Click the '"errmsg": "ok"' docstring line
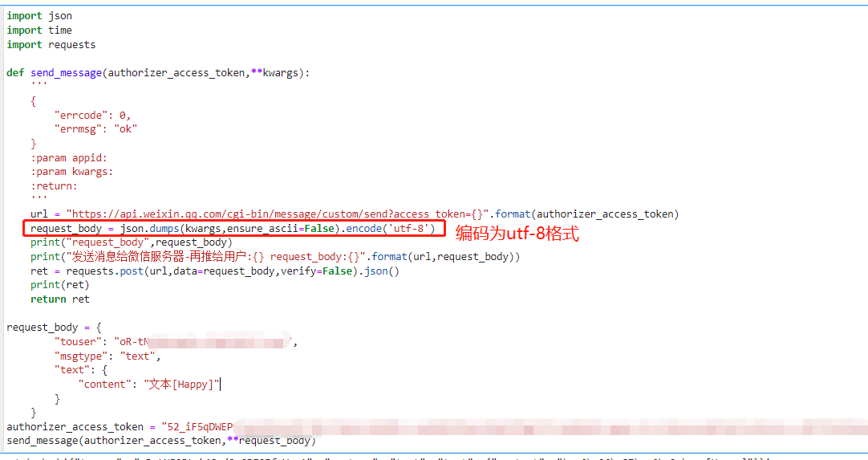The height and width of the screenshot is (460, 868). [x=95, y=129]
